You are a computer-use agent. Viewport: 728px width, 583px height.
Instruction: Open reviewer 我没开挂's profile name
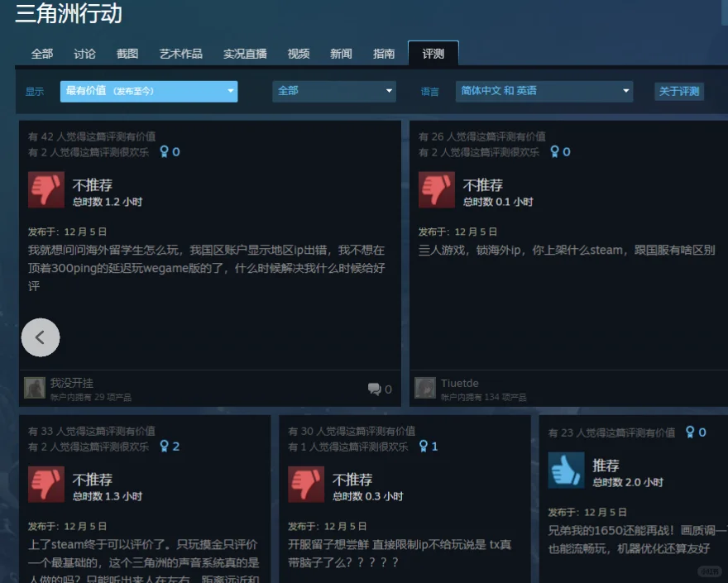click(x=72, y=383)
